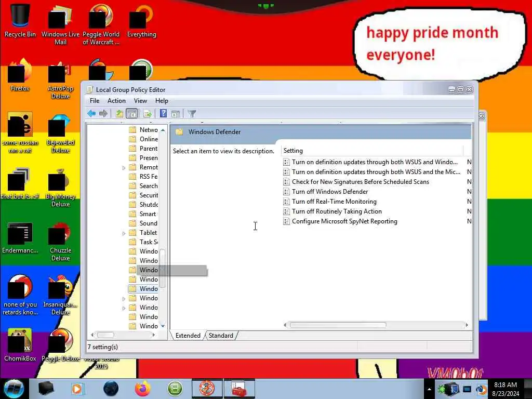
Task: Open the Action menu
Action: (x=116, y=101)
